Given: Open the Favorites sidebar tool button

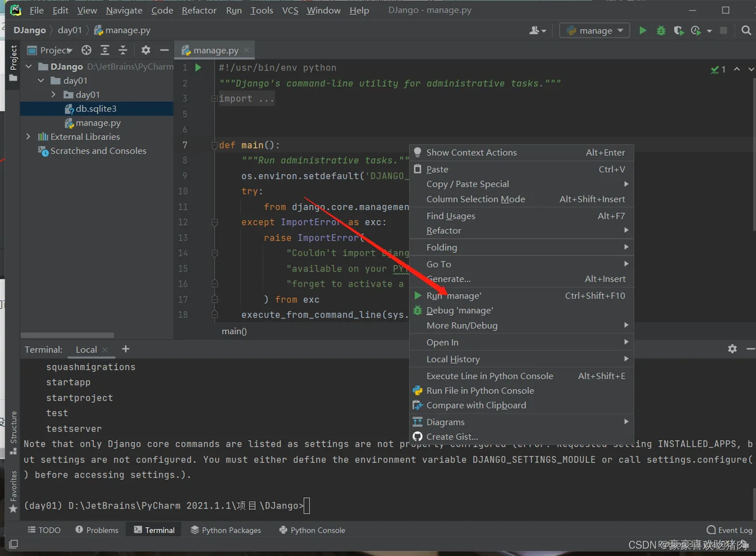Looking at the screenshot, I should click(13, 492).
